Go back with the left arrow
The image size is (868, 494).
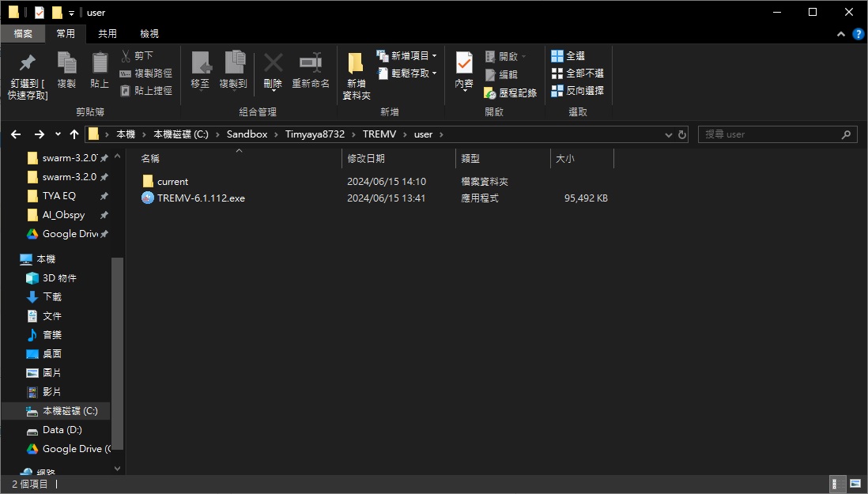[x=16, y=134]
